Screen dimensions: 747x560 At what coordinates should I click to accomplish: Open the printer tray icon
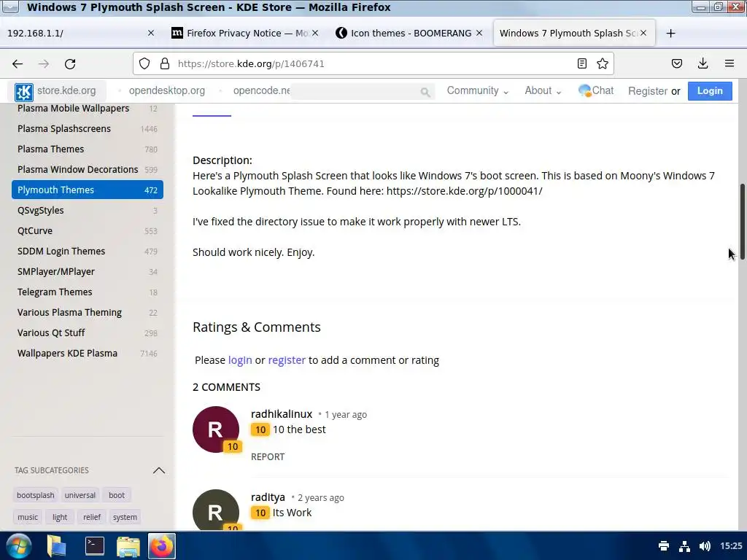[664, 545]
